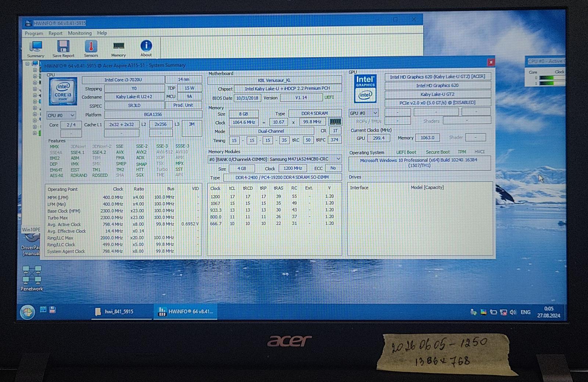Open the CPU #0 selector dropdown
588x382 pixels.
61,115
